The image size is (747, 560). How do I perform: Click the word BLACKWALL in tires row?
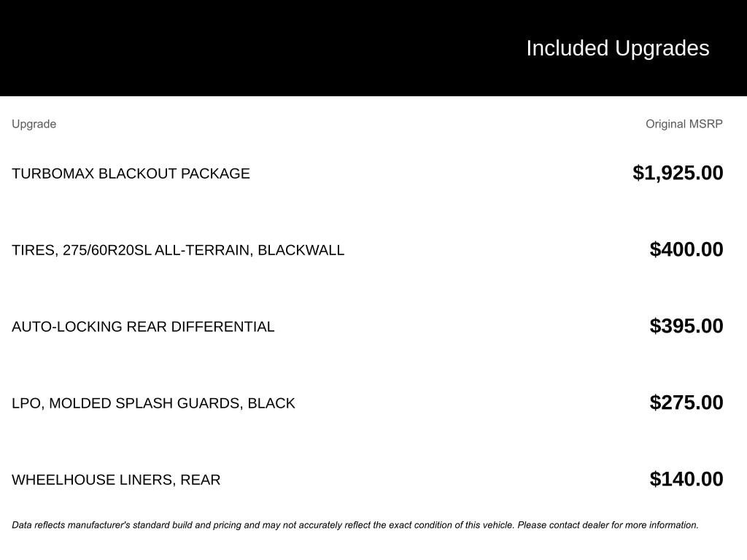tap(301, 250)
